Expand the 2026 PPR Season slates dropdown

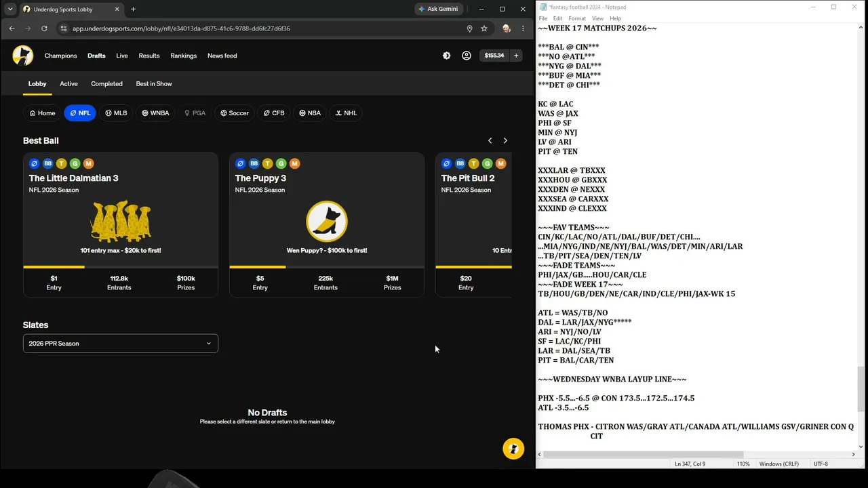121,344
